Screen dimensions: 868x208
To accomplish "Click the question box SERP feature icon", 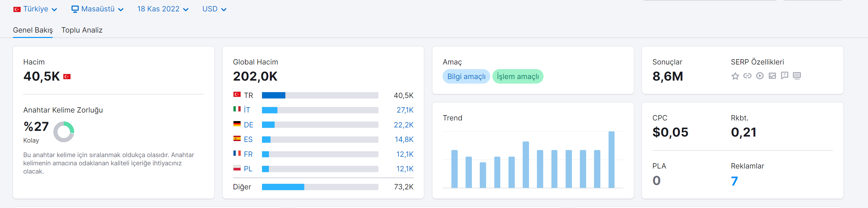I will pos(784,76).
